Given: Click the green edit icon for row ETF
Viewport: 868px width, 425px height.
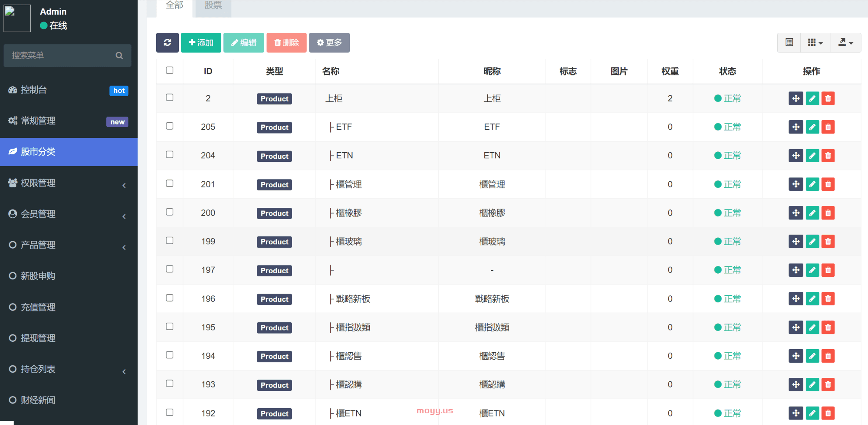Looking at the screenshot, I should click(x=812, y=127).
